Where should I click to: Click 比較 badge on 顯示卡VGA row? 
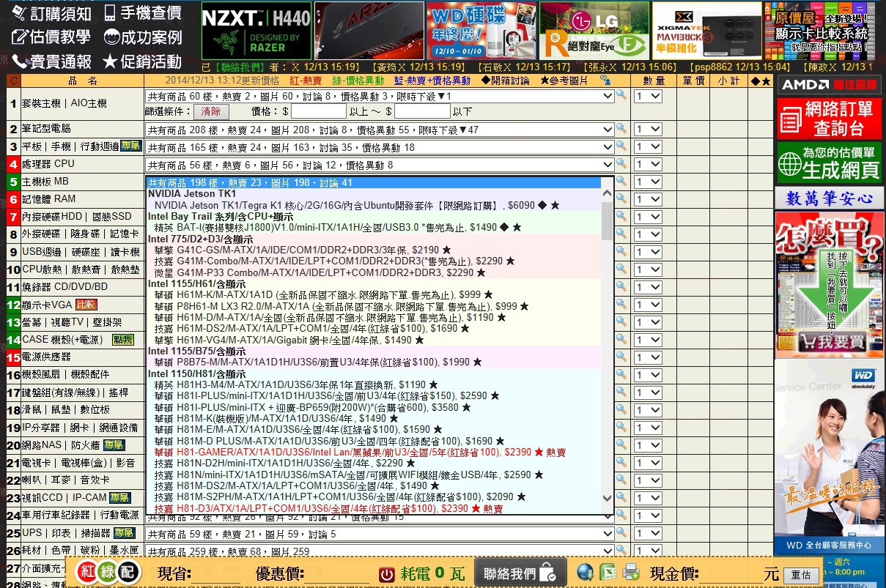(x=86, y=305)
